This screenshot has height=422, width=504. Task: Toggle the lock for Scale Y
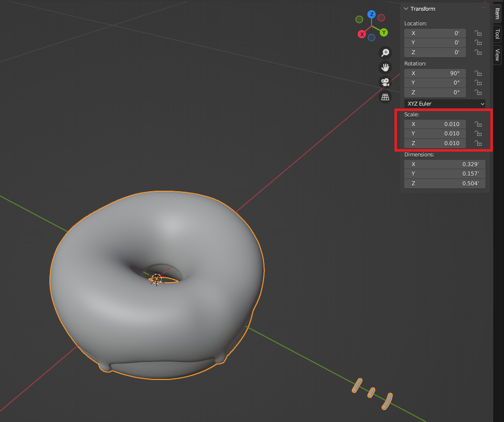[478, 133]
